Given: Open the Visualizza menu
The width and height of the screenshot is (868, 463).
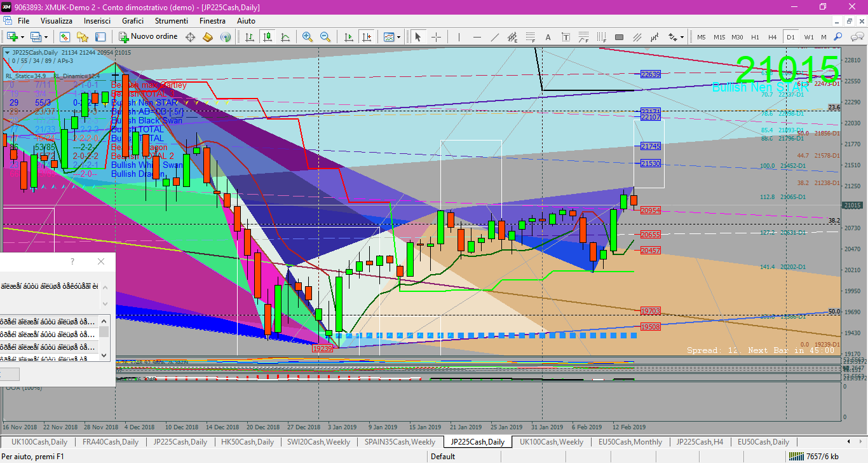Looking at the screenshot, I should tap(57, 21).
